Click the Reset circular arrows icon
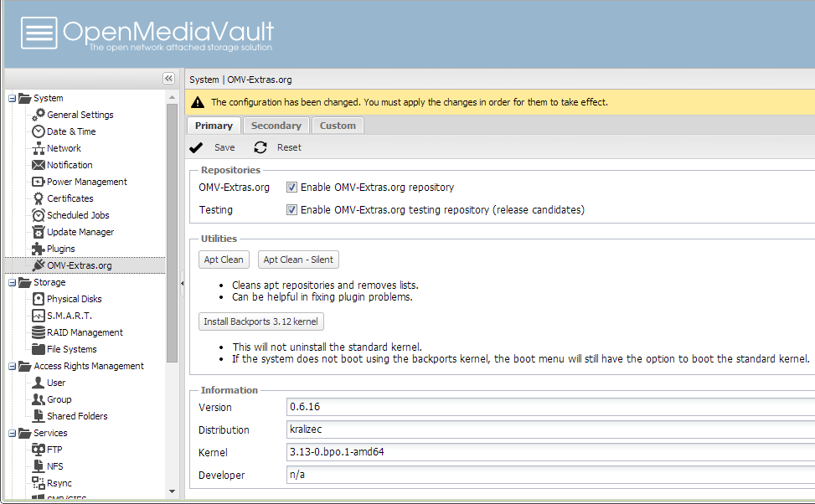 pyautogui.click(x=260, y=147)
